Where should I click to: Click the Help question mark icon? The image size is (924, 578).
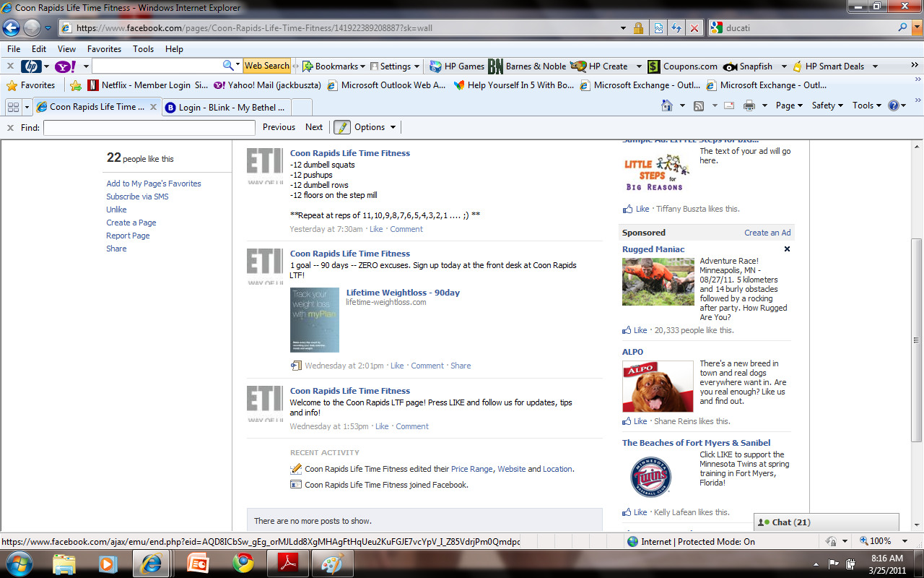tap(894, 105)
